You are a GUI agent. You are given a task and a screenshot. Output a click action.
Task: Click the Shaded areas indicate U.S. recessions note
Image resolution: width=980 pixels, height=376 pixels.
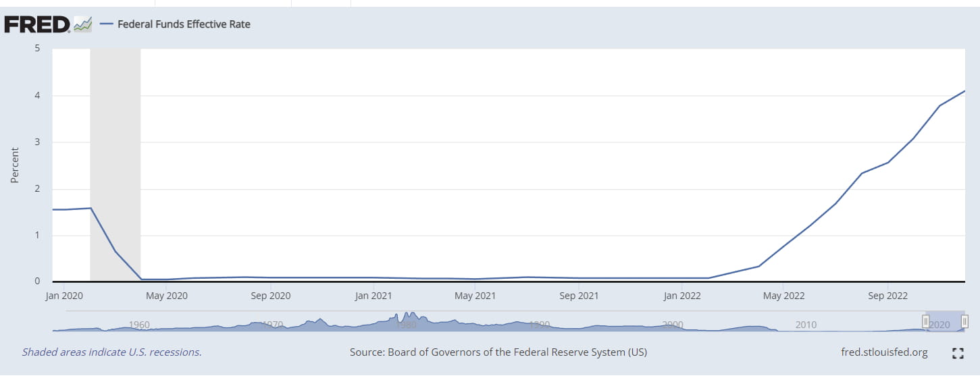click(112, 352)
